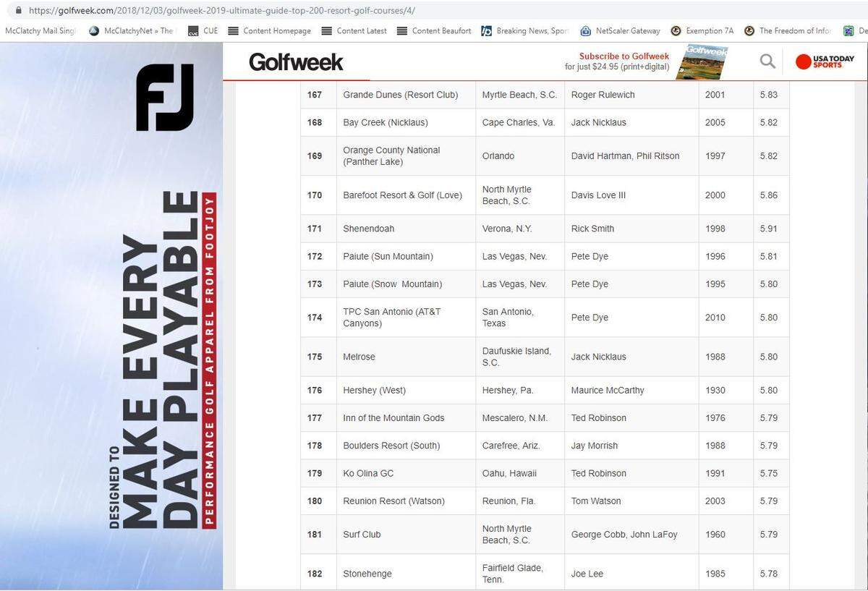The image size is (868, 591).
Task: Click 'Roger Rulewich' architect cell
Action: pos(631,95)
